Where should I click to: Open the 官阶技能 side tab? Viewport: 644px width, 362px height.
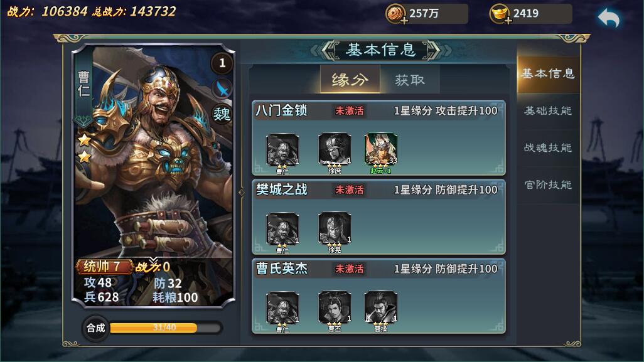[x=548, y=184]
